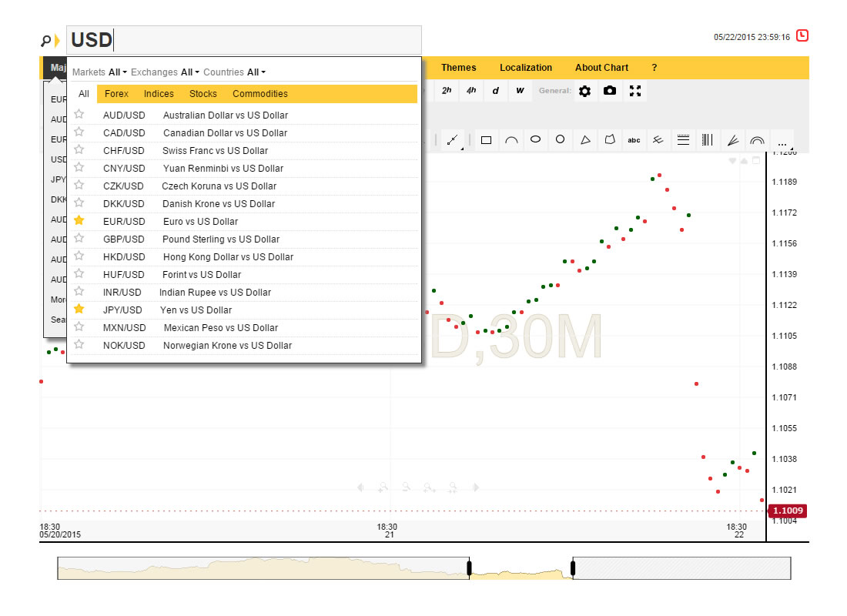
Task: Enter fullscreen mode with the expand icon
Action: [x=635, y=91]
